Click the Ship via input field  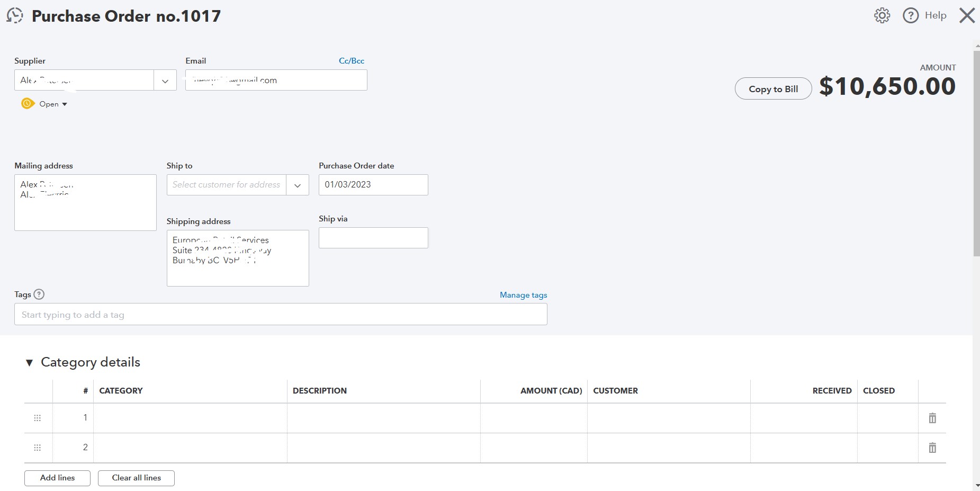coord(373,238)
